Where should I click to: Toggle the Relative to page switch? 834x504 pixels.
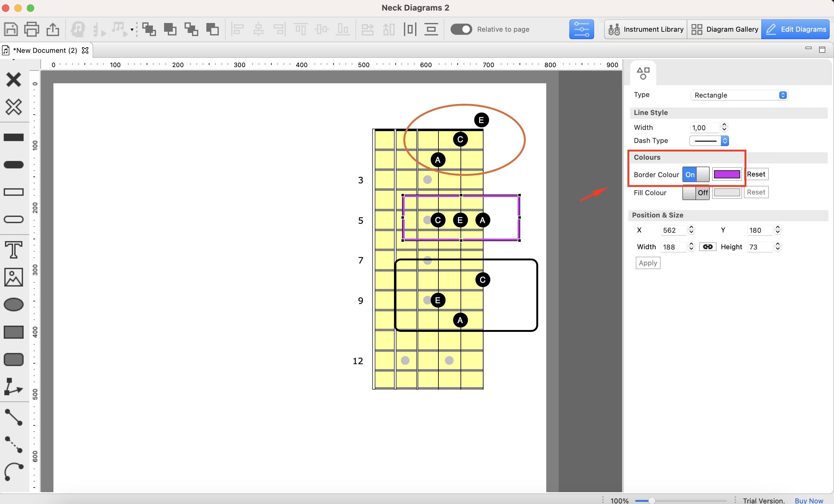[x=461, y=30]
